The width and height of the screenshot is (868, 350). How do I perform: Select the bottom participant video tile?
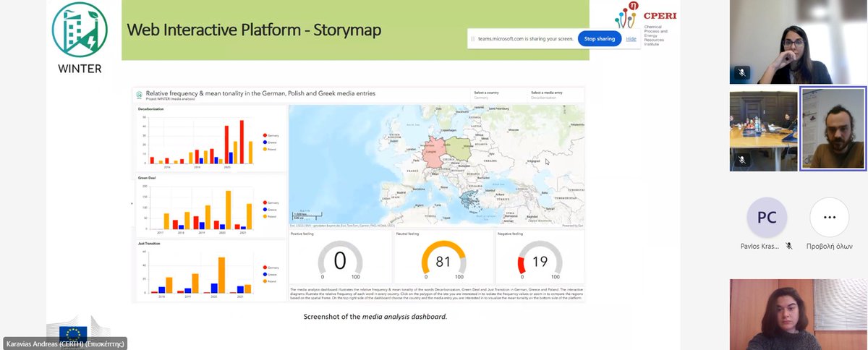click(x=797, y=315)
